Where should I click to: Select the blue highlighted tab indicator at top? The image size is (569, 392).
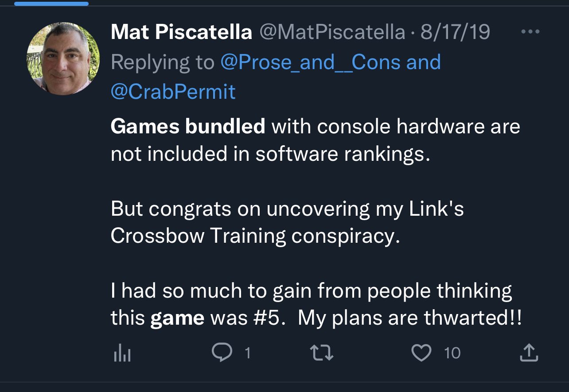(x=51, y=4)
